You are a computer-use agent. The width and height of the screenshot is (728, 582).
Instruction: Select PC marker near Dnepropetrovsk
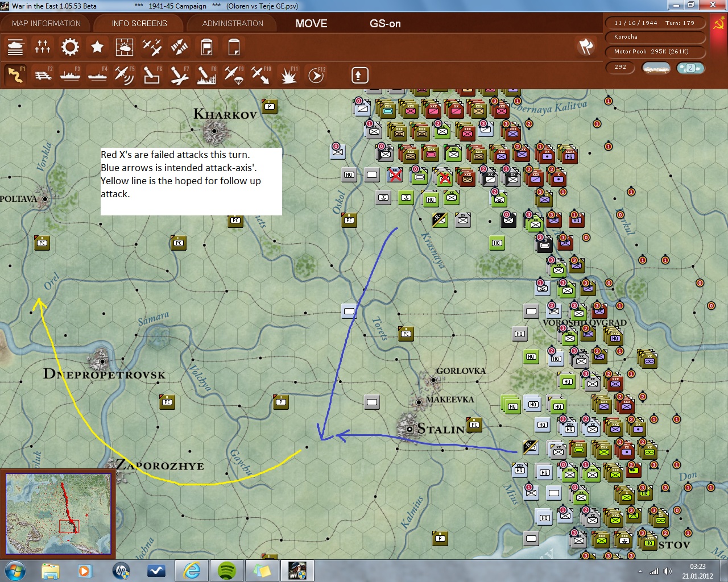(x=167, y=402)
